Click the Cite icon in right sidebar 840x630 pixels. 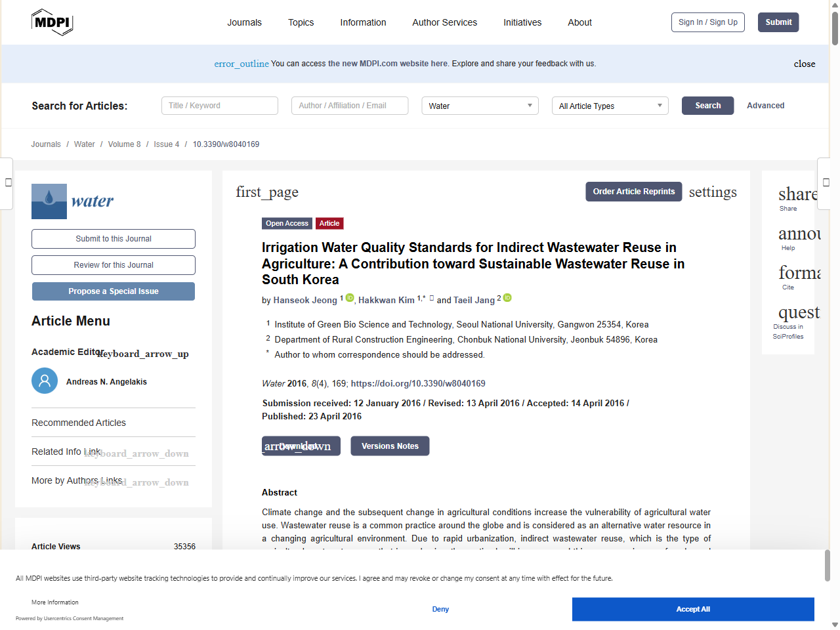tap(798, 273)
